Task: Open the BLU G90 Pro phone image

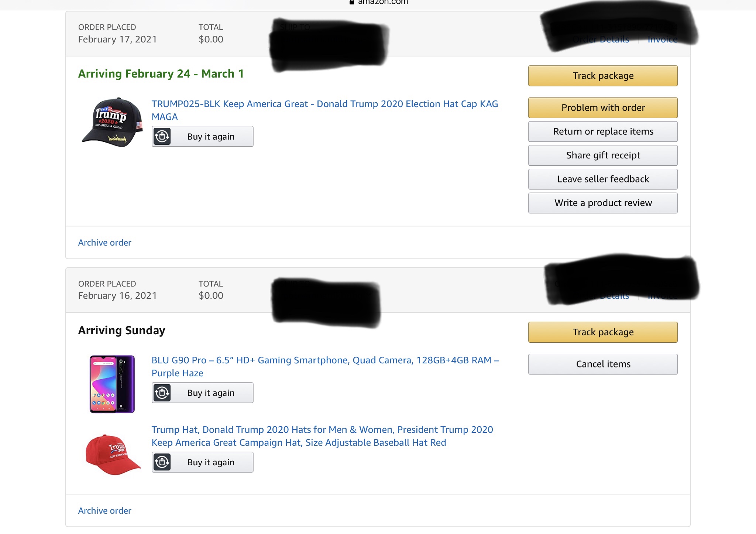Action: click(112, 384)
